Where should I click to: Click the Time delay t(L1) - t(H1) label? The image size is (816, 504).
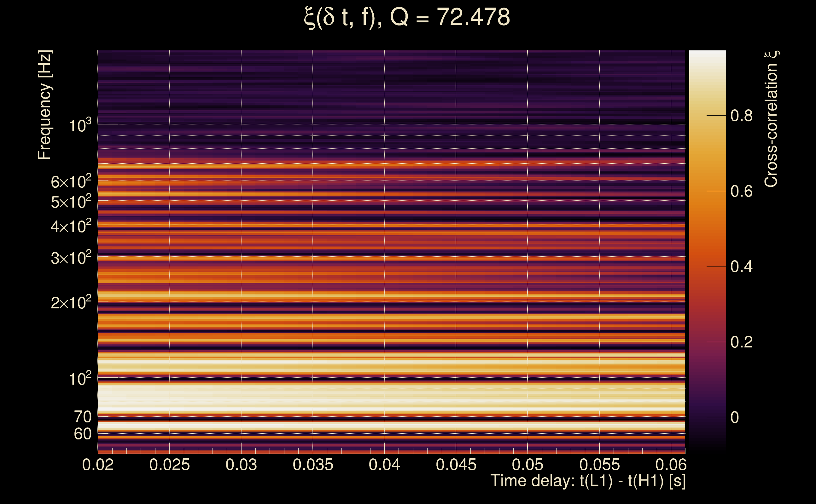(x=588, y=481)
